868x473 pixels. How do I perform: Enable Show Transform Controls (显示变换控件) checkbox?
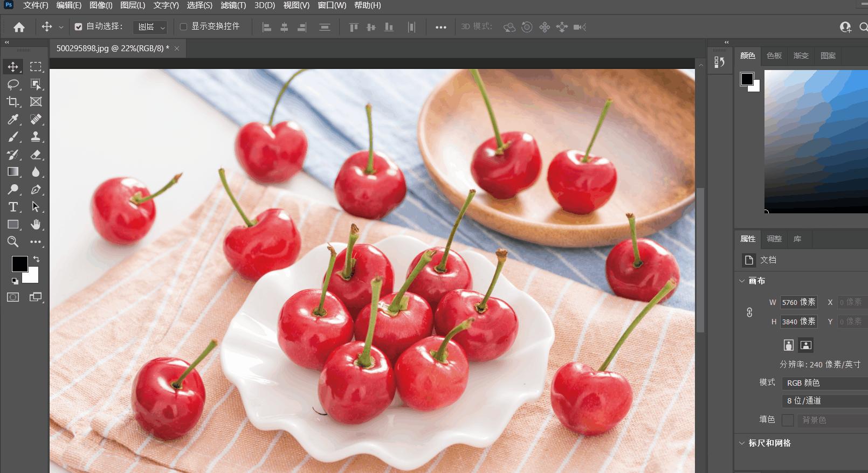coord(183,26)
